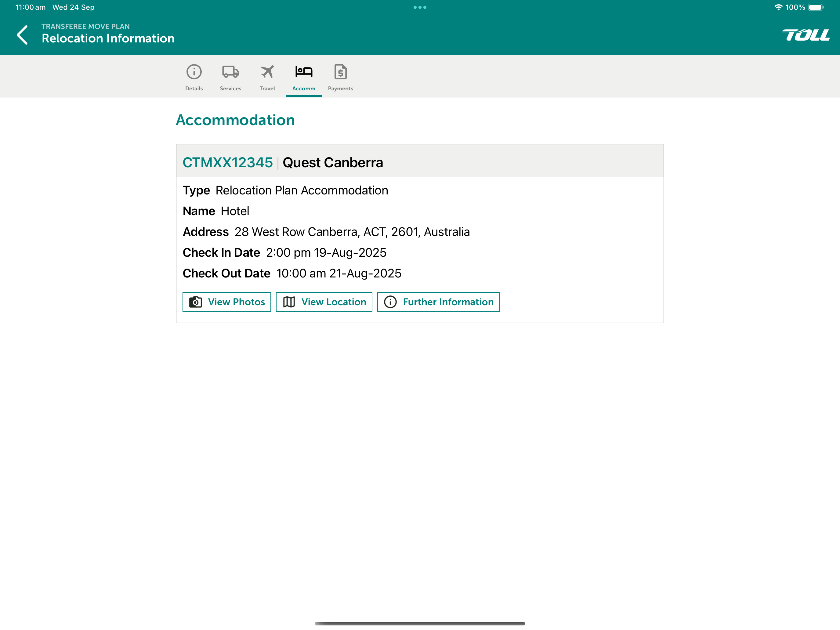Open View Location map button

pyautogui.click(x=324, y=302)
